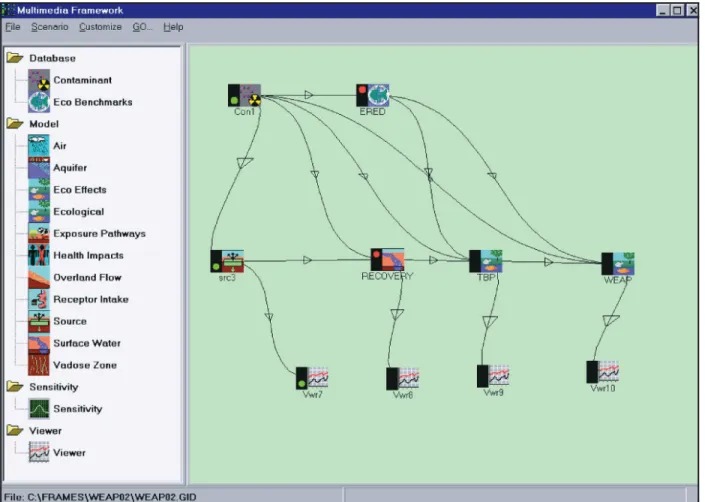
Task: Click the TBP node on canvas
Action: 486,261
